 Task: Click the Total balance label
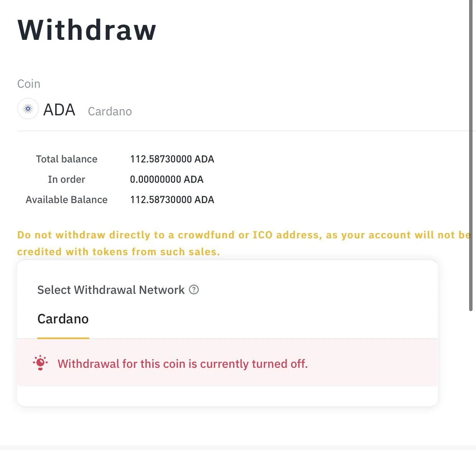66,159
